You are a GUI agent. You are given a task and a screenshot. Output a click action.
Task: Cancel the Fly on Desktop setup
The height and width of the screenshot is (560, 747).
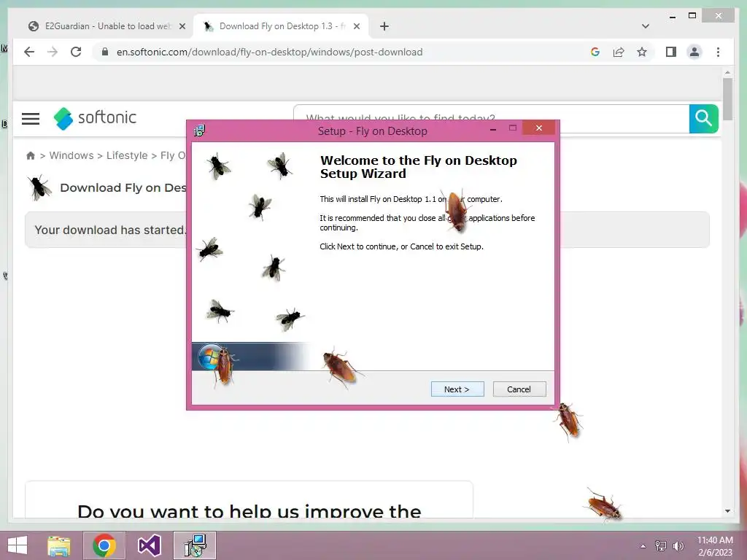tap(519, 389)
